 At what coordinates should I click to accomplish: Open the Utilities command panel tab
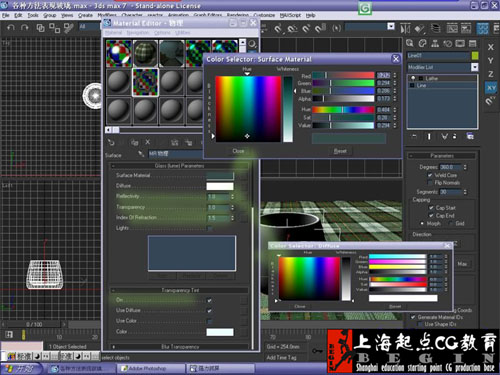(x=473, y=43)
